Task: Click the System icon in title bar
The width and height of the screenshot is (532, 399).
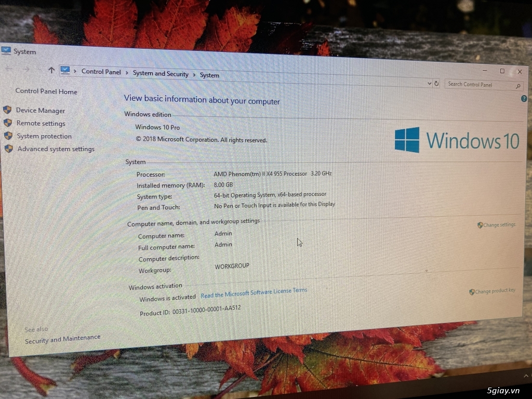Action: coord(6,50)
